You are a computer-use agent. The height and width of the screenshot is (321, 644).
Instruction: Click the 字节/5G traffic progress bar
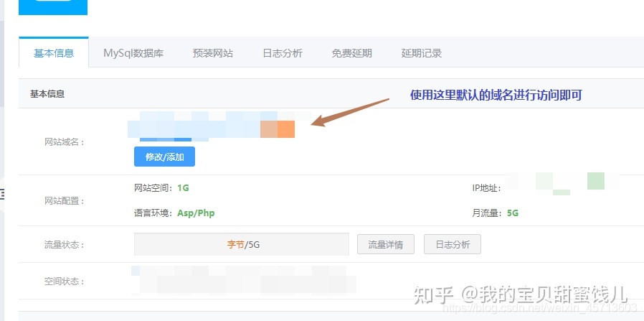242,245
